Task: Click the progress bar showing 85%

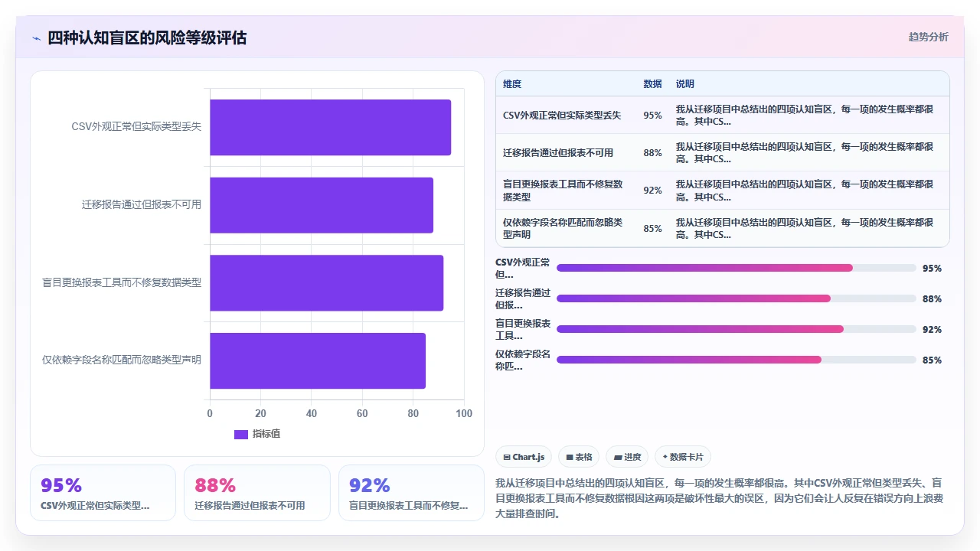Action: coord(737,360)
